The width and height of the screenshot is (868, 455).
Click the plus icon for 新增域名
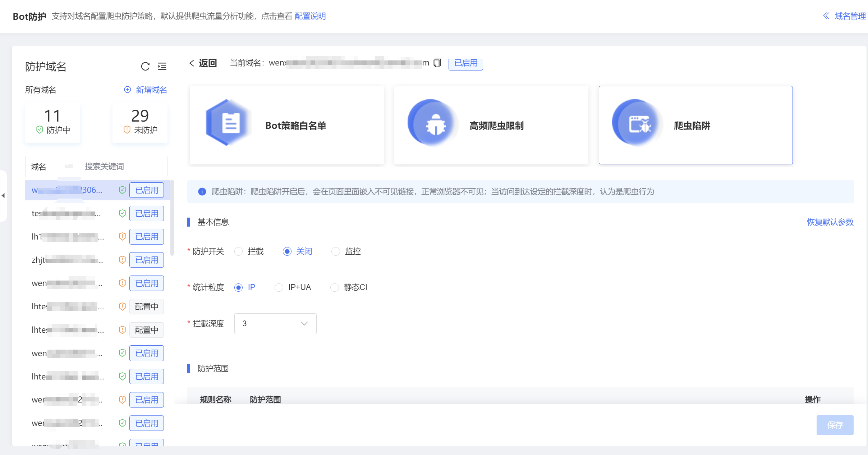pos(127,90)
